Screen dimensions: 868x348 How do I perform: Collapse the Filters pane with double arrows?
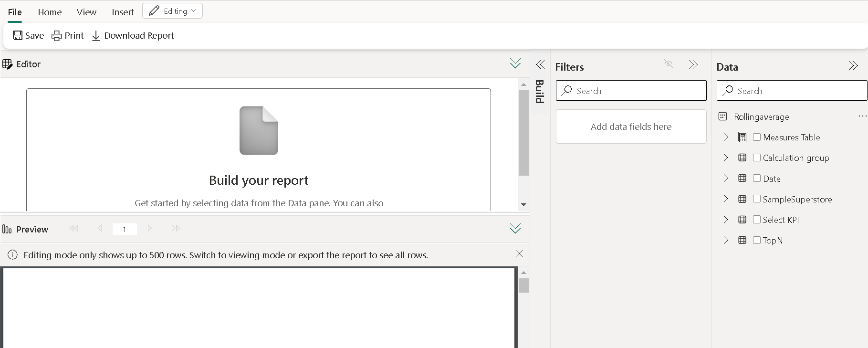(x=693, y=64)
